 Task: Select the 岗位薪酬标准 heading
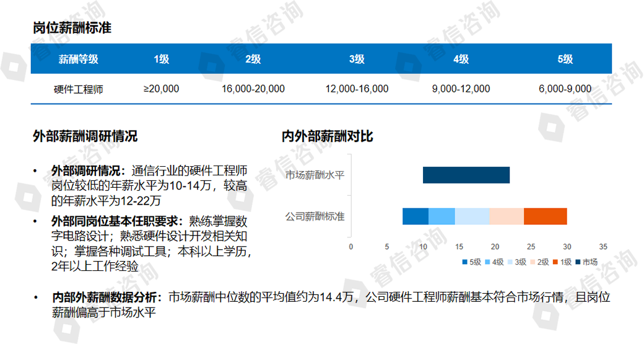point(72,28)
